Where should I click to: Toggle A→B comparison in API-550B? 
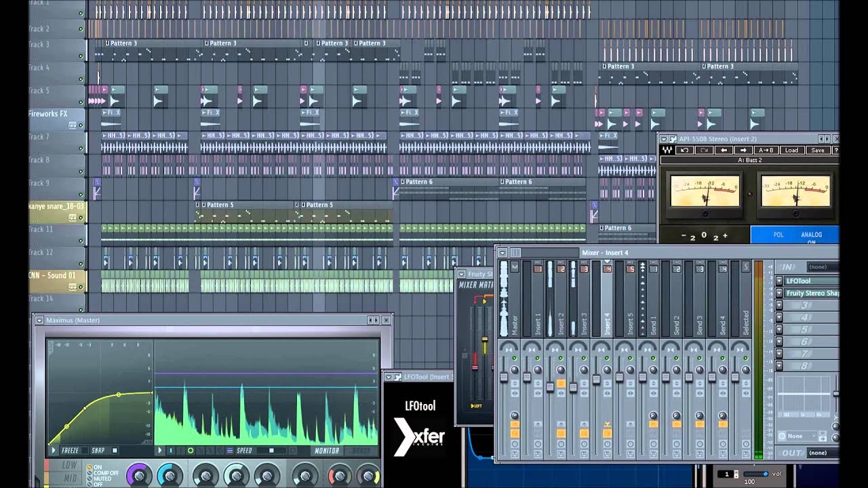pyautogui.click(x=766, y=150)
